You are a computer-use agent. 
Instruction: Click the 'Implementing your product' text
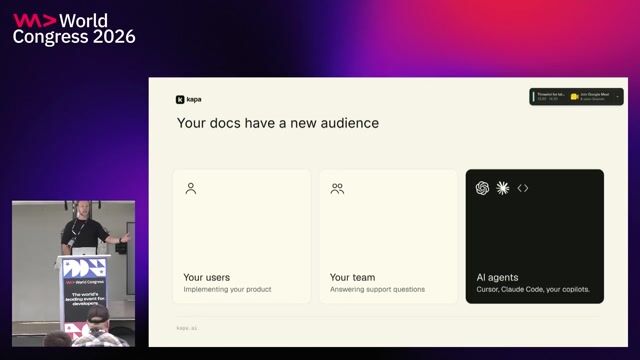[x=227, y=289]
